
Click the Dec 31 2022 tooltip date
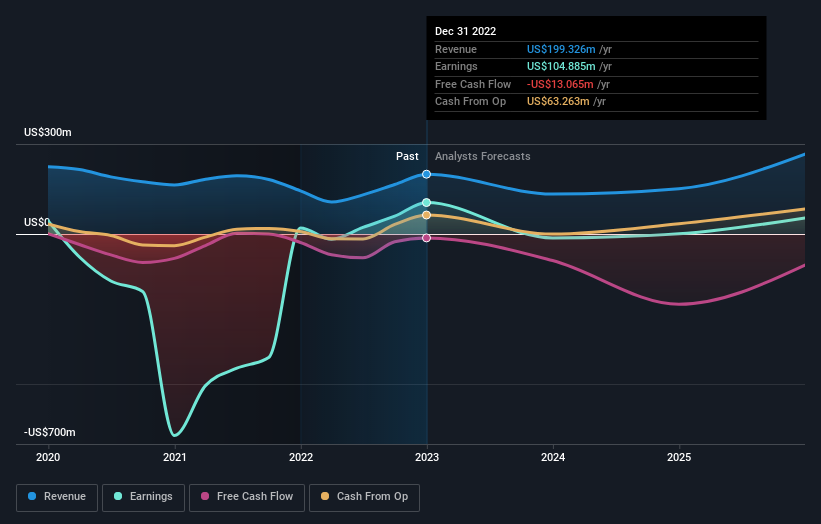pyautogui.click(x=465, y=31)
